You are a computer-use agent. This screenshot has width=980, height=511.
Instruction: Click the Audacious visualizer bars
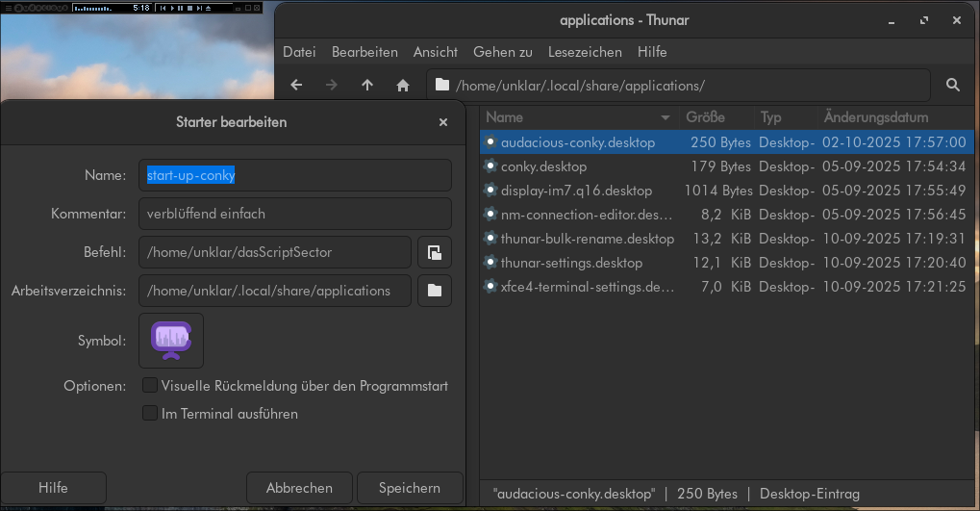click(93, 9)
